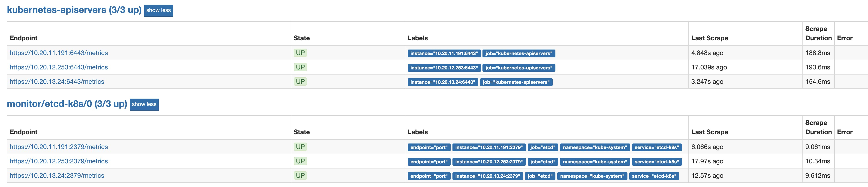Click instance="10.20.12.253:2379" label badge
This screenshot has height=187, width=868.
tap(489, 162)
